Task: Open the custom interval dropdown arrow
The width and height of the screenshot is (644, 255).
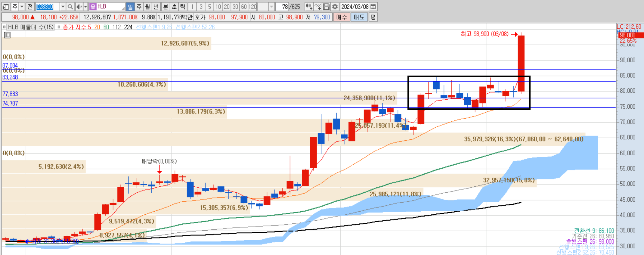Action: tap(271, 7)
